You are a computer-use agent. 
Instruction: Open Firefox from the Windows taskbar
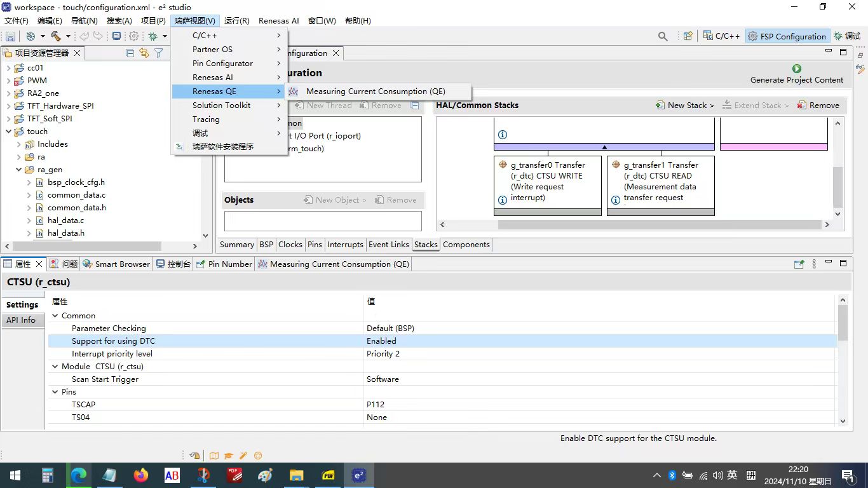(140, 475)
